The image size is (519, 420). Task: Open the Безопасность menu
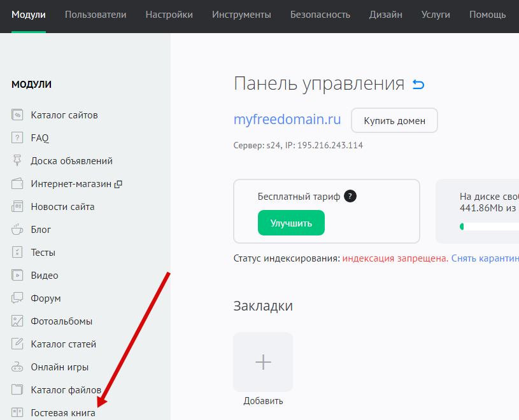320,15
